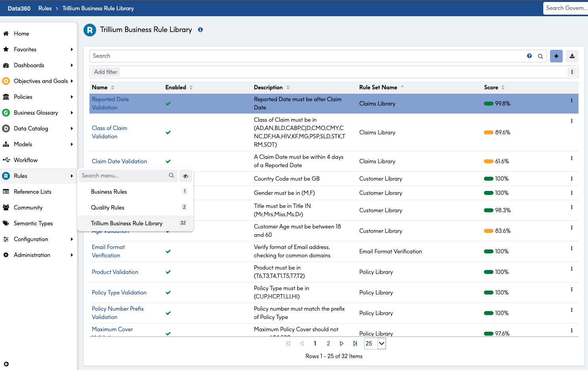Jump to the last page of results
This screenshot has width=588, height=370.
[355, 344]
